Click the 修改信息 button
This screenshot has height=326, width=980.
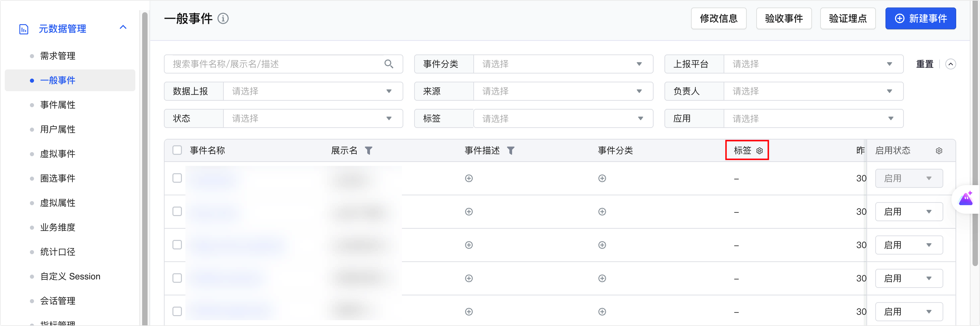[718, 19]
